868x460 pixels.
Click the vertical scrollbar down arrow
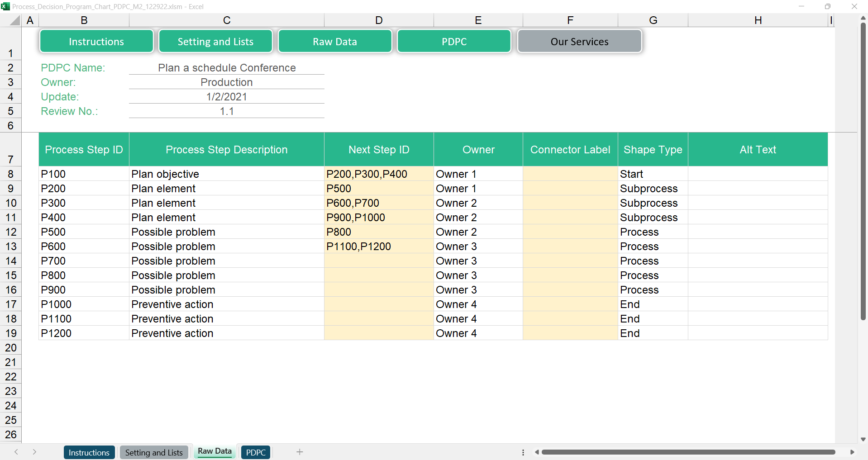pos(863,439)
